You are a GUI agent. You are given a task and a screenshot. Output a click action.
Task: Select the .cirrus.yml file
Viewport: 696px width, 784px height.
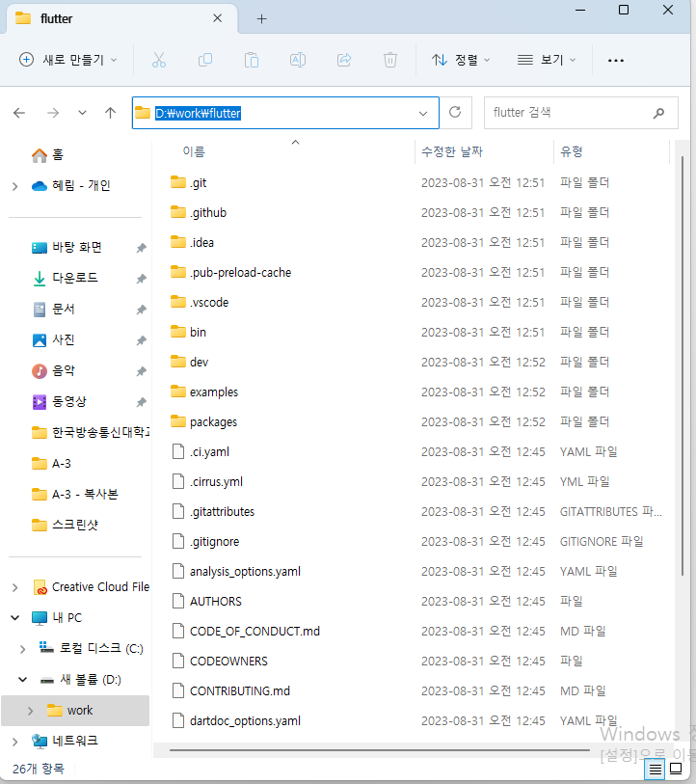pos(207,481)
